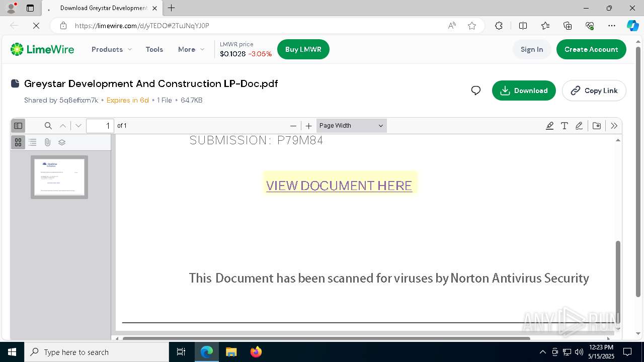Stop page loading button

pos(36,26)
